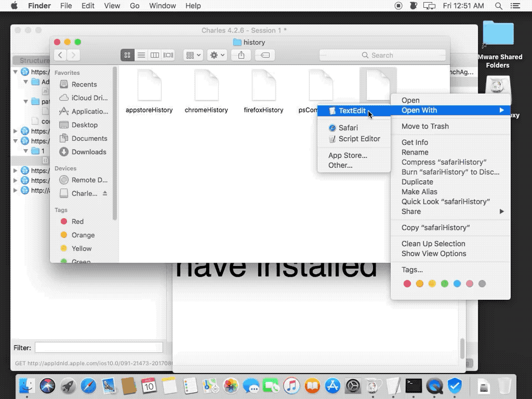Open iTunes from the Dock

pyautogui.click(x=292, y=386)
